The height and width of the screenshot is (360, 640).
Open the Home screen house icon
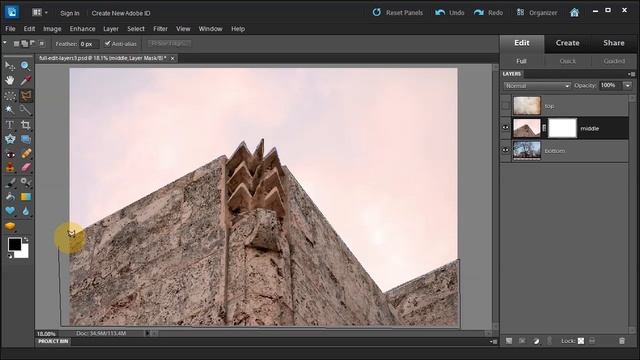pos(574,13)
